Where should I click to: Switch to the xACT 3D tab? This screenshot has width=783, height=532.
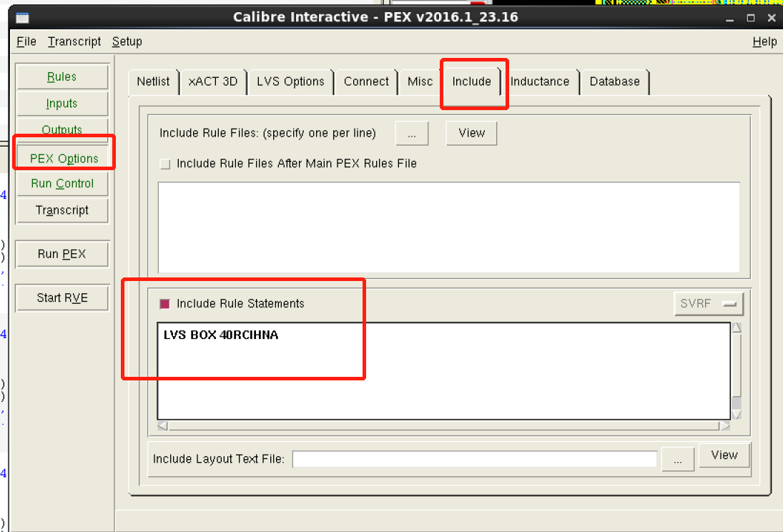point(213,82)
